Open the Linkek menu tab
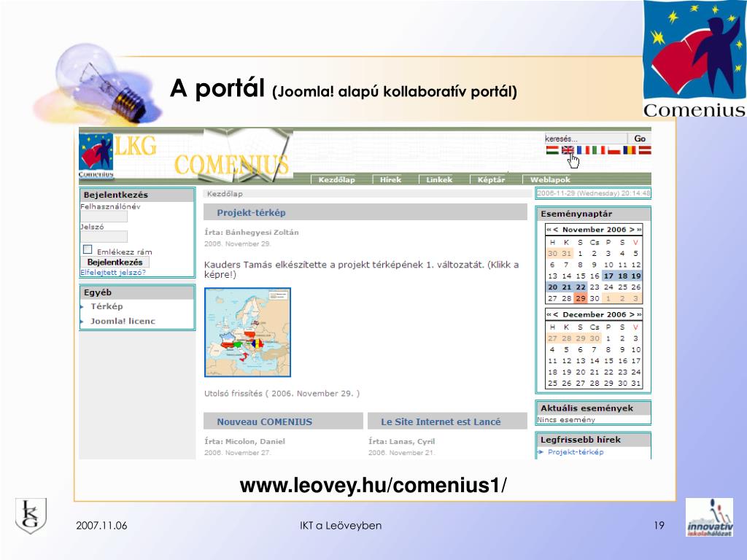Screen dimensions: 747x560 coord(439,179)
